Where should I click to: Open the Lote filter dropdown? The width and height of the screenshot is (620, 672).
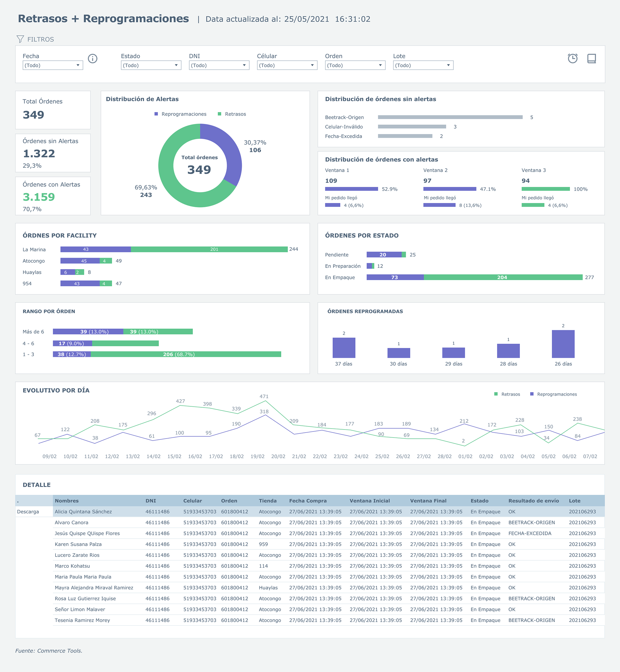tap(423, 66)
